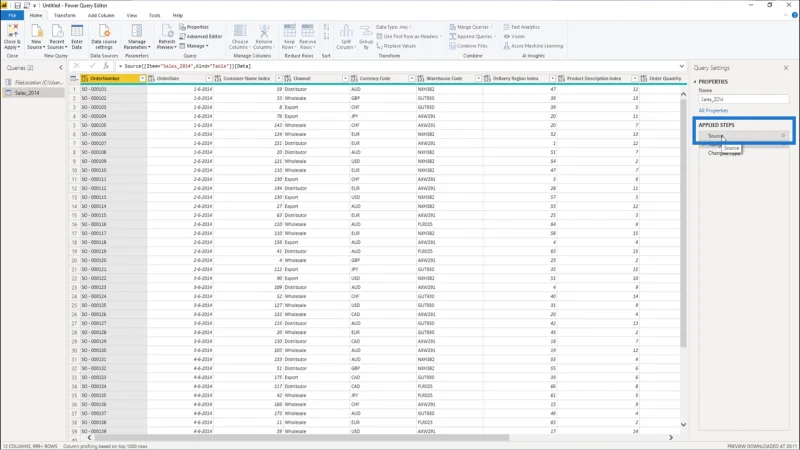
Task: Open the Manage dropdown in Query group
Action: [x=194, y=46]
